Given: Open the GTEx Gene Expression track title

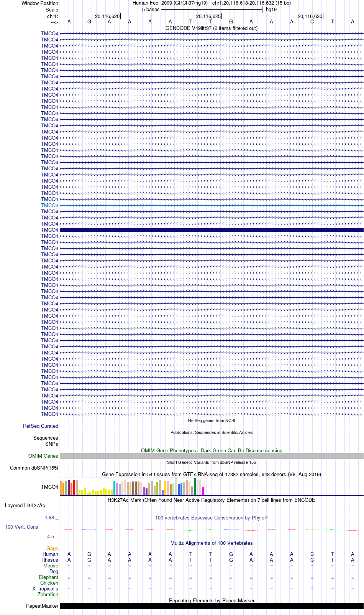Looking at the screenshot, I should [212, 474].
